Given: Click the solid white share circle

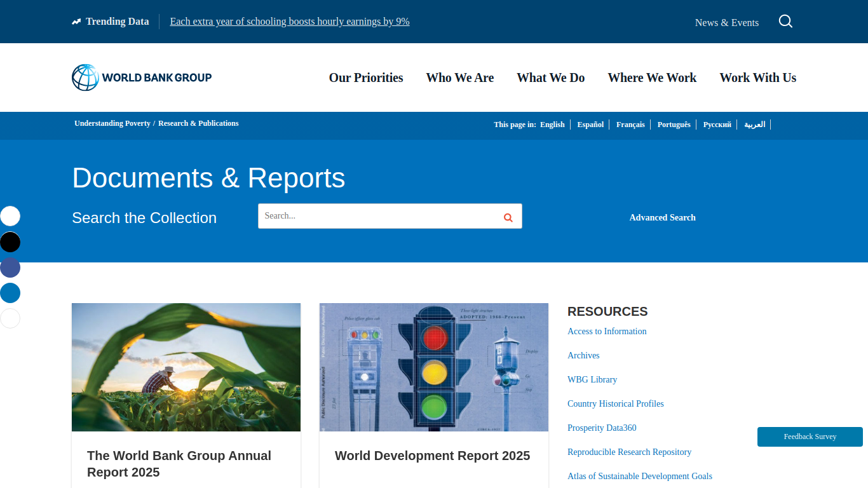Looking at the screenshot, I should pyautogui.click(x=10, y=216).
